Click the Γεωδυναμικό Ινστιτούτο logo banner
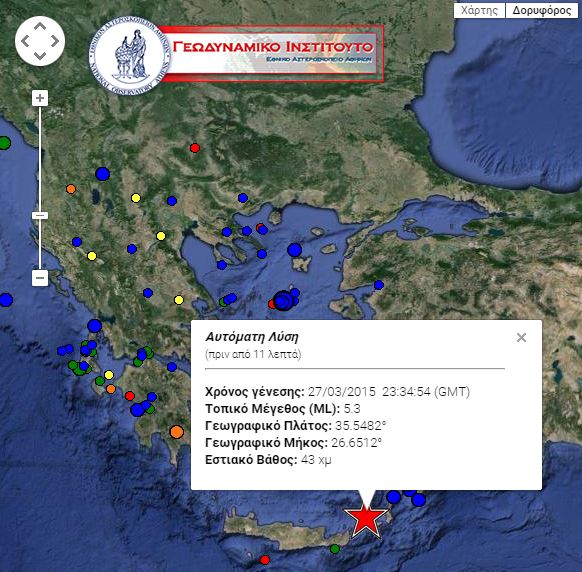The width and height of the screenshot is (582, 572). (273, 54)
